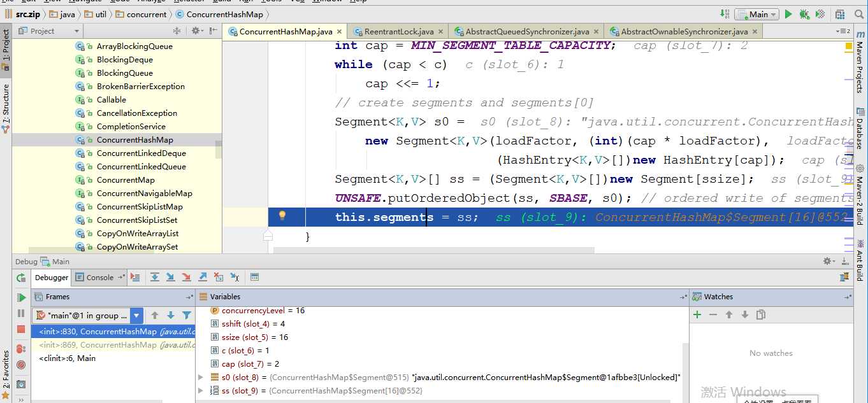868x403 pixels.
Task: Stop the debug session with red square
Action: point(21,329)
